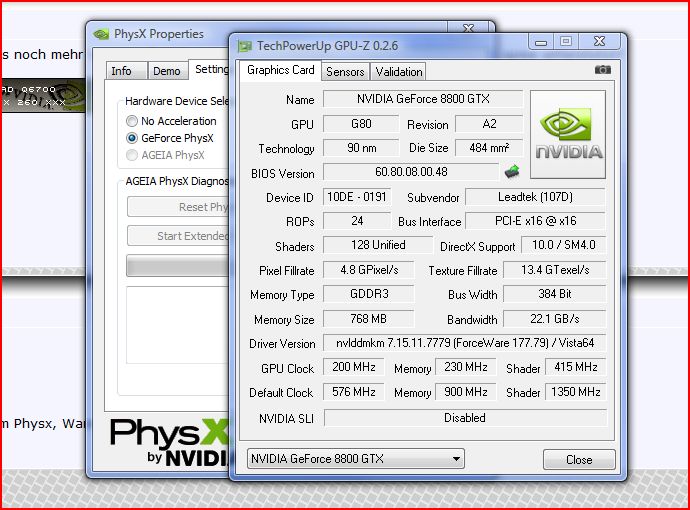Screen dimensions: 690x510
Task: Click the Technology value 90 nm
Action: click(361, 148)
